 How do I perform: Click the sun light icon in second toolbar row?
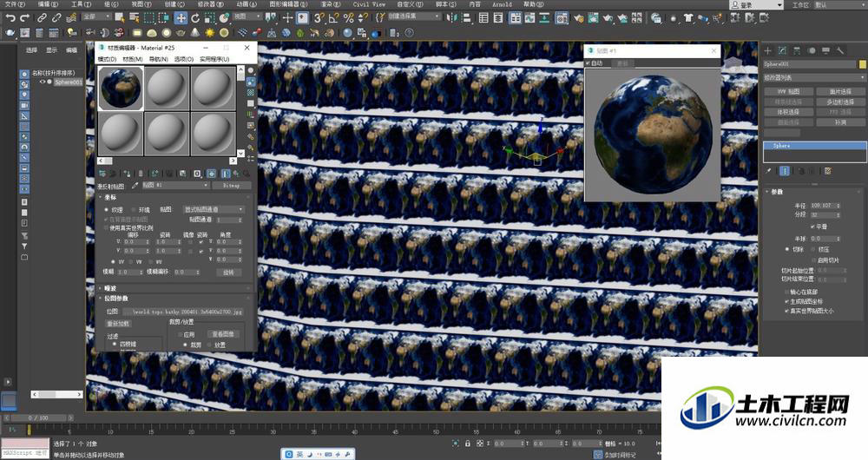(x=209, y=33)
